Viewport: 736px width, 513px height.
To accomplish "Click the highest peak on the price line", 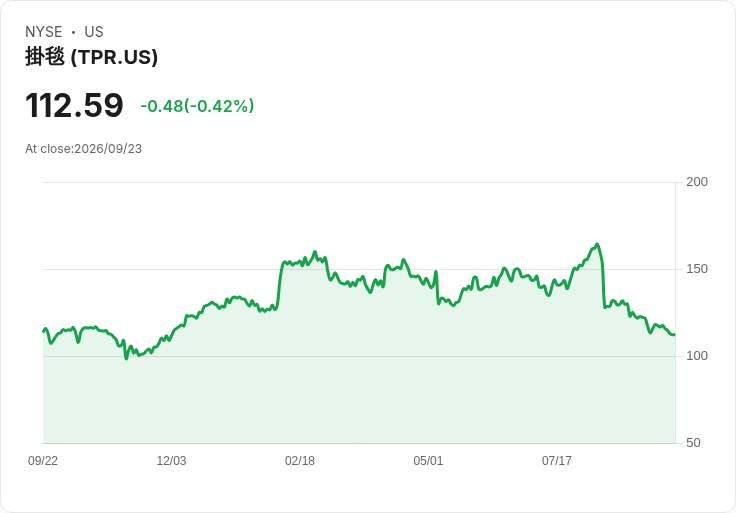I will point(597,244).
